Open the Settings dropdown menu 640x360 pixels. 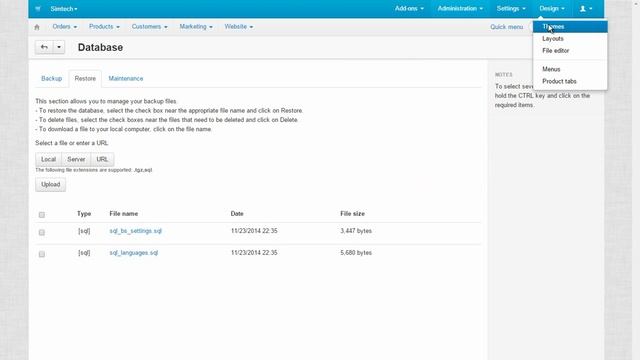coord(511,9)
